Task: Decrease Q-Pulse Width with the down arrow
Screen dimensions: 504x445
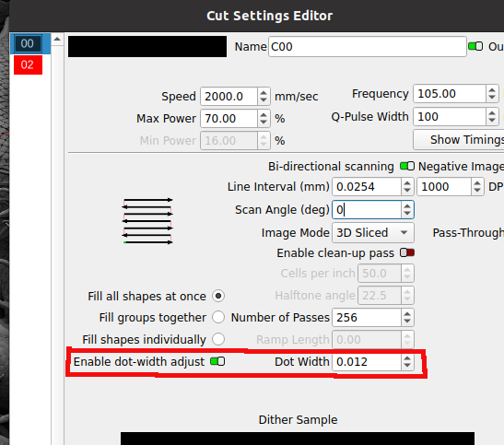Action: pyautogui.click(x=492, y=120)
